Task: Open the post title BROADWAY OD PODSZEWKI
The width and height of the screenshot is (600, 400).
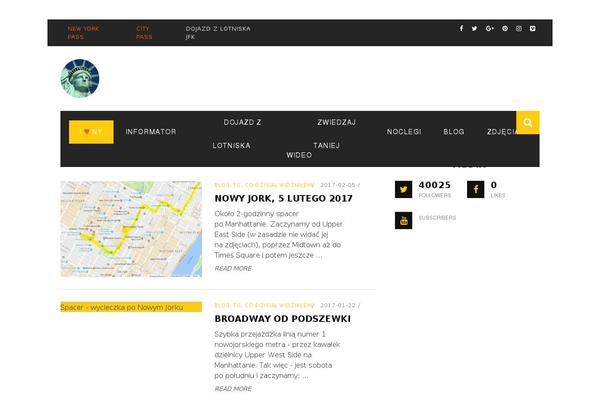Action: point(282,318)
